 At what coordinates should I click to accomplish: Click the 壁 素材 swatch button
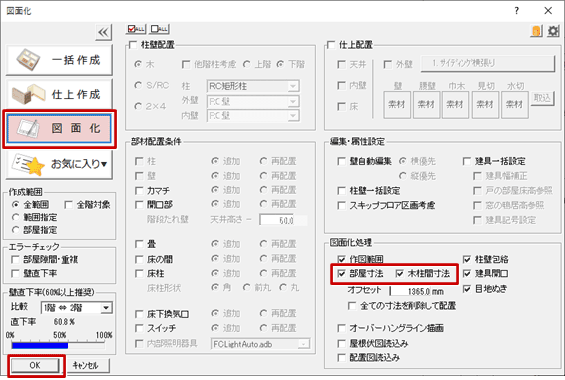397,104
